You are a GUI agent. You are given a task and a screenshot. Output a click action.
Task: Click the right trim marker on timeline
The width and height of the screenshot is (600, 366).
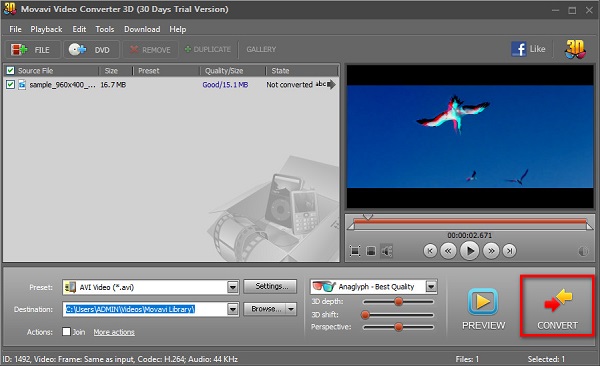coord(590,226)
